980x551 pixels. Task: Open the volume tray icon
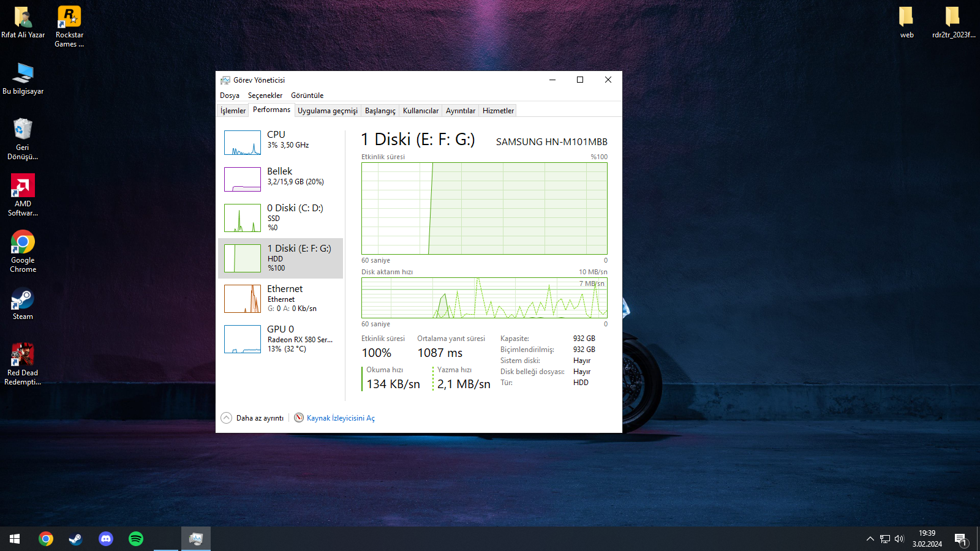899,539
